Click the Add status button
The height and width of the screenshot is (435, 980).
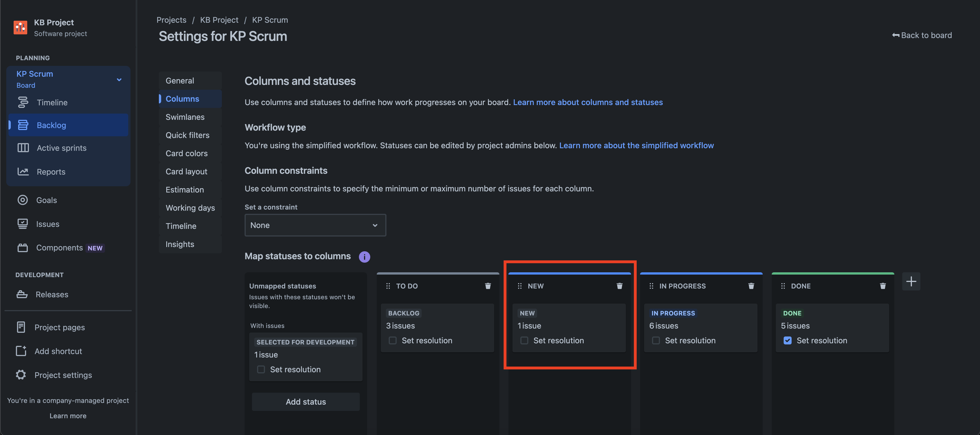coord(306,402)
